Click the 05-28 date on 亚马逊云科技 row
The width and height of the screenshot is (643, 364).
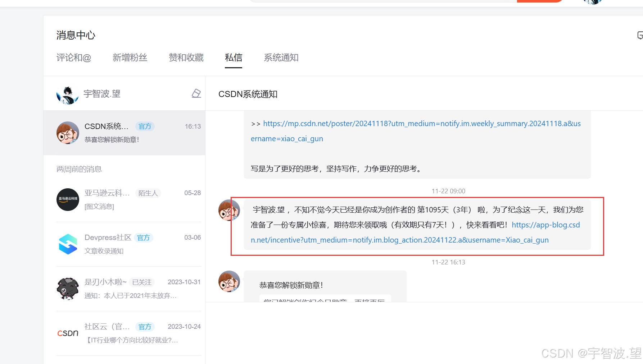193,193
